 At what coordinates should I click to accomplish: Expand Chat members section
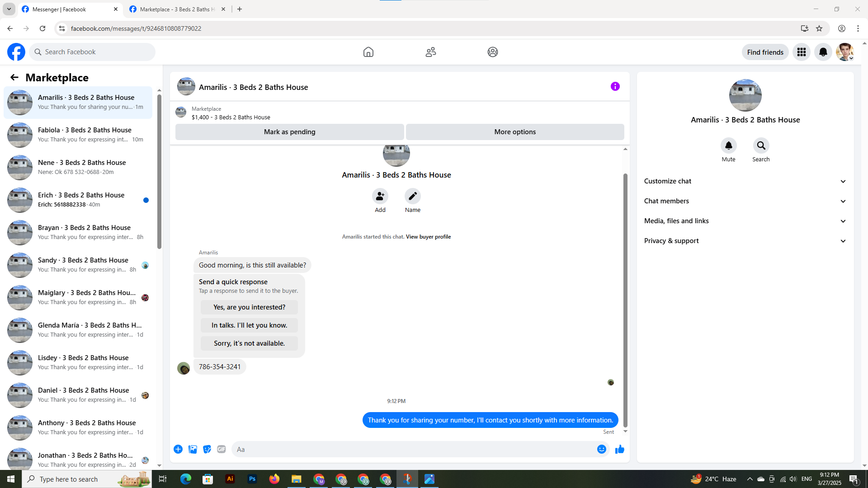click(x=745, y=201)
